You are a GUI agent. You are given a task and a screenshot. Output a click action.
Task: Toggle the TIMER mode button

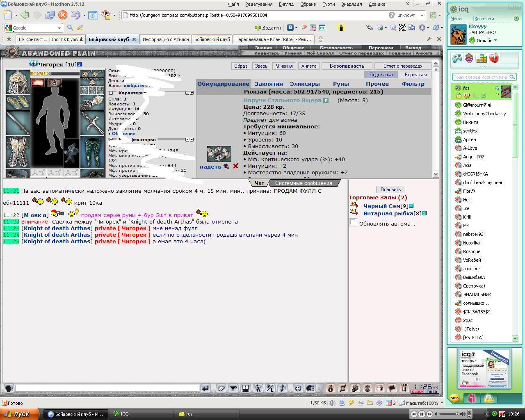[431, 392]
